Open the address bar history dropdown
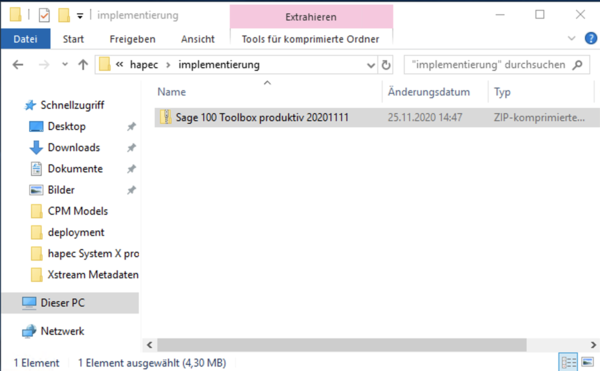The height and width of the screenshot is (371, 600). tap(370, 65)
